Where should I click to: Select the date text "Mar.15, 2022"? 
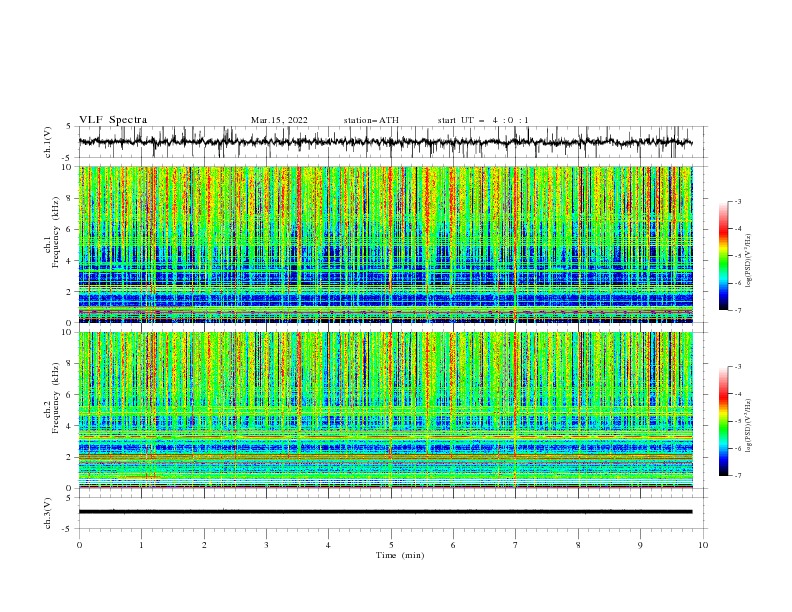[x=279, y=120]
